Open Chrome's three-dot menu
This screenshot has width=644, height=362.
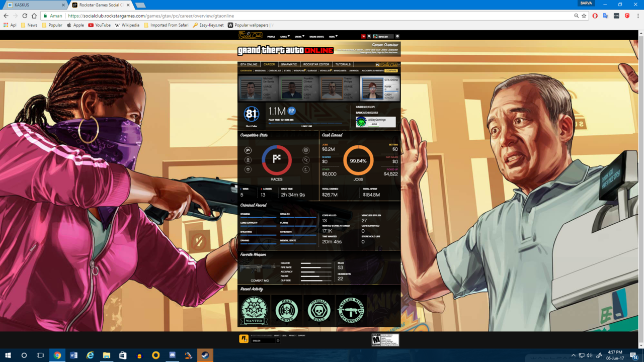[638, 16]
